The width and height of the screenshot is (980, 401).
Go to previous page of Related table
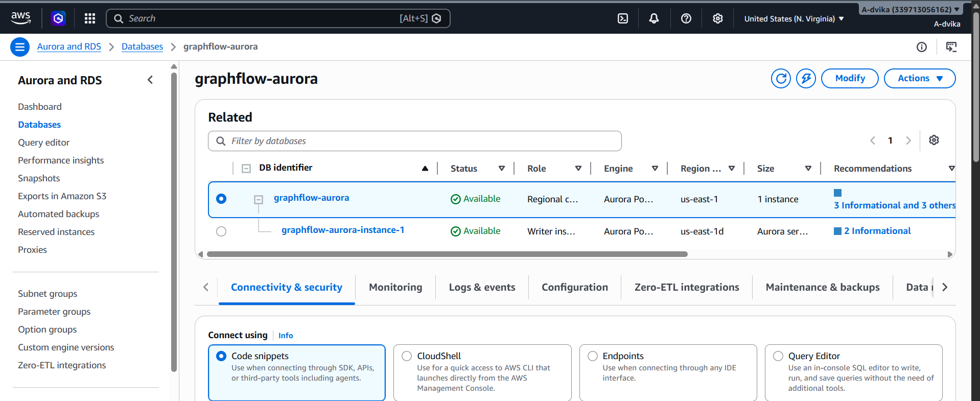click(x=873, y=140)
